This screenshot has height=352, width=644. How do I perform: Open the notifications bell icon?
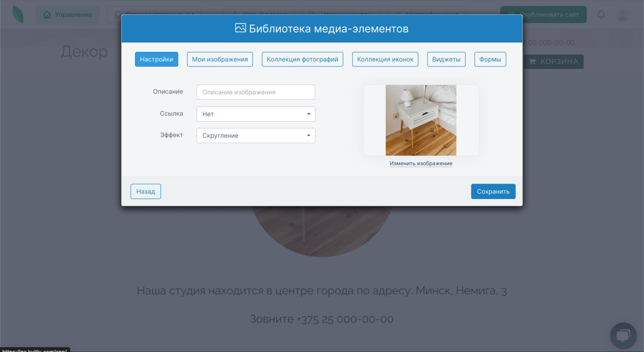click(601, 15)
